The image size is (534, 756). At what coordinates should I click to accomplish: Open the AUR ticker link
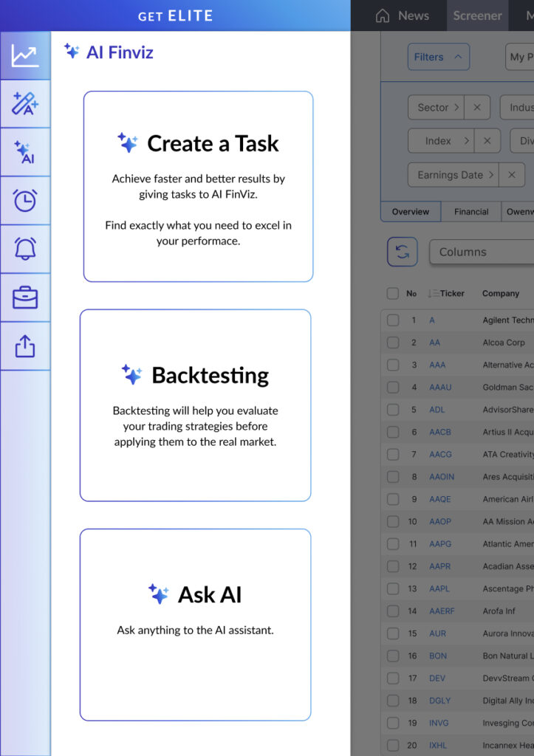point(437,633)
